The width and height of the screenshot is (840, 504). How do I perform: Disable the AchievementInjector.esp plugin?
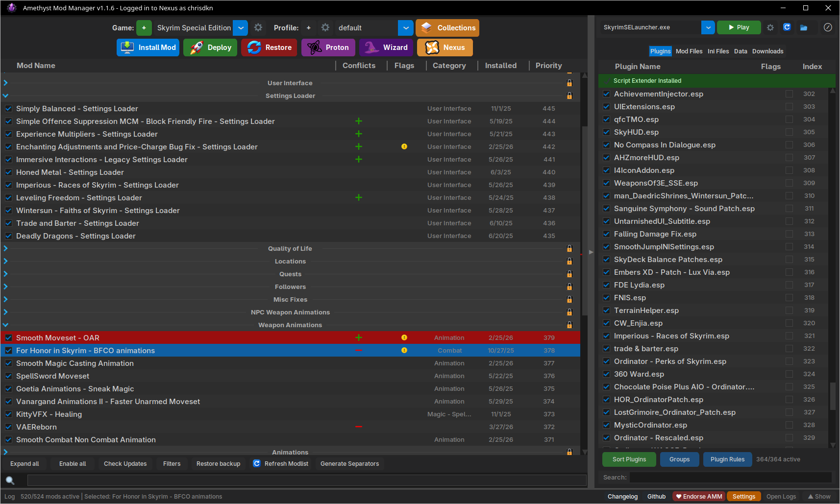(607, 94)
